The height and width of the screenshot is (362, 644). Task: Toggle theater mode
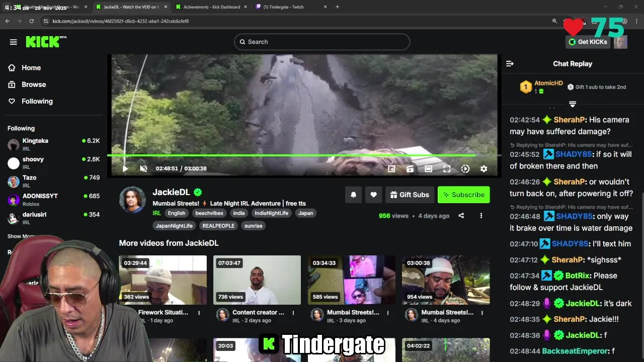[x=428, y=169]
